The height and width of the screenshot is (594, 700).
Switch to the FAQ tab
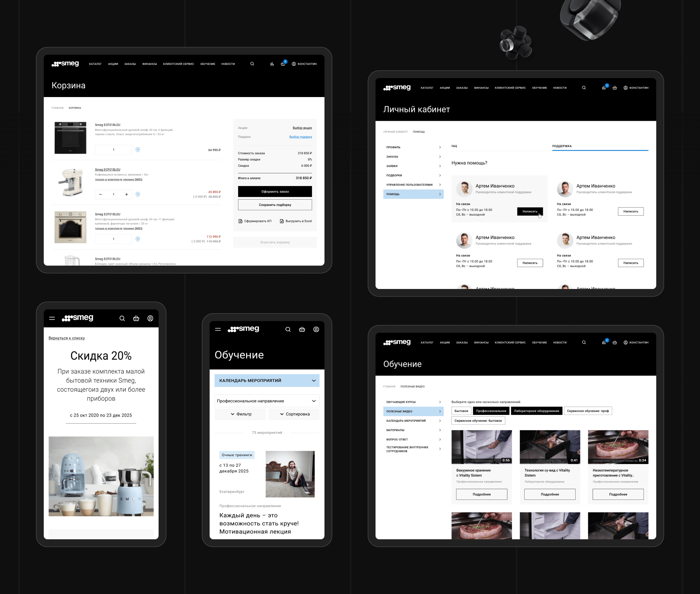tap(454, 146)
